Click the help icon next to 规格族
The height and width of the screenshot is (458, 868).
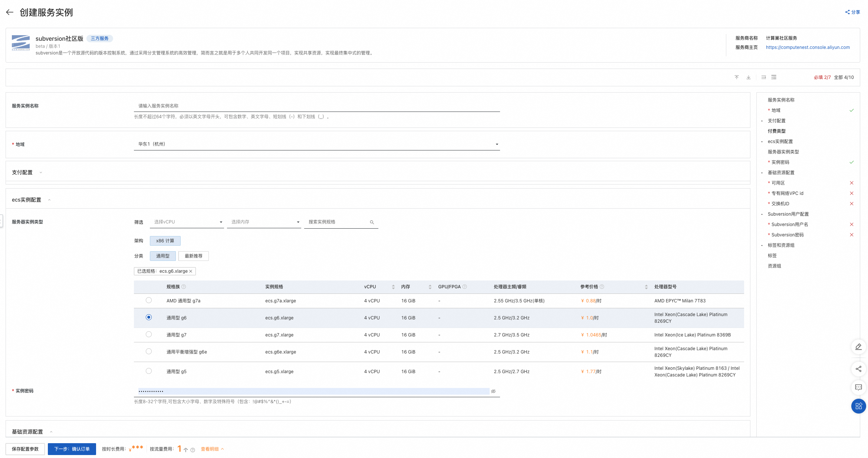coord(184,287)
